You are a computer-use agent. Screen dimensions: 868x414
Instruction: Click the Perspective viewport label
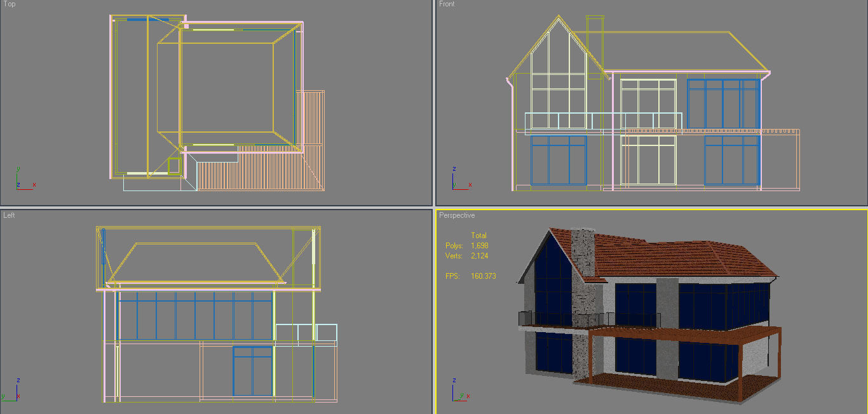(x=457, y=216)
